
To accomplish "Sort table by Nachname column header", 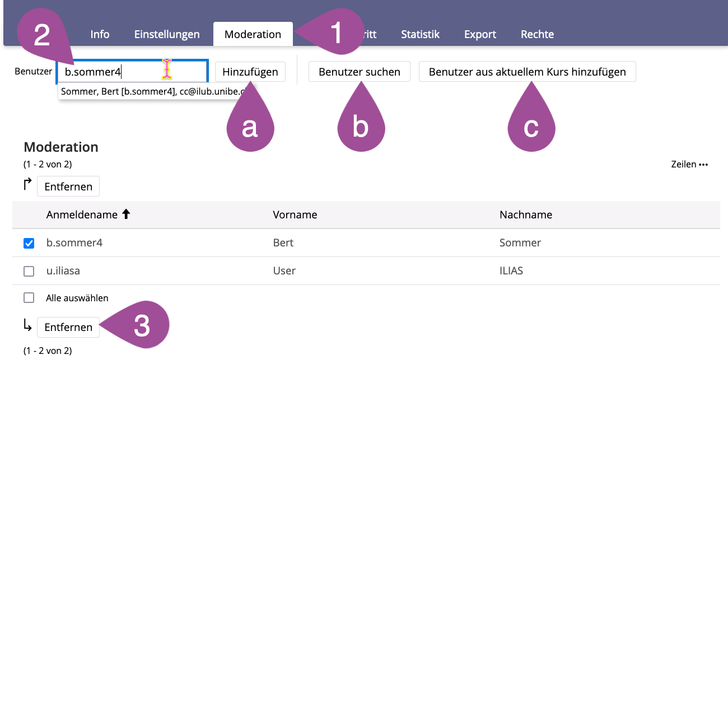I will point(526,214).
